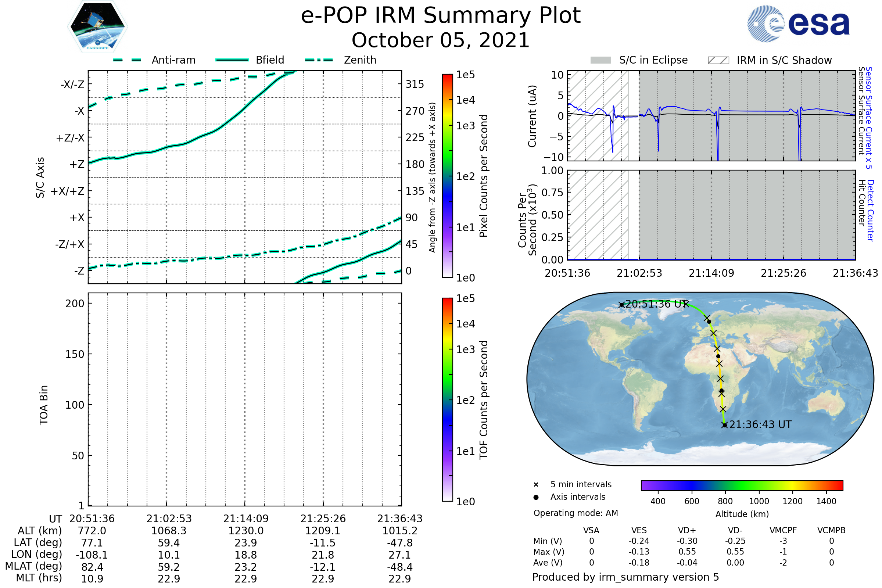Click the Produced by irm_summary version 5 text

625,577
